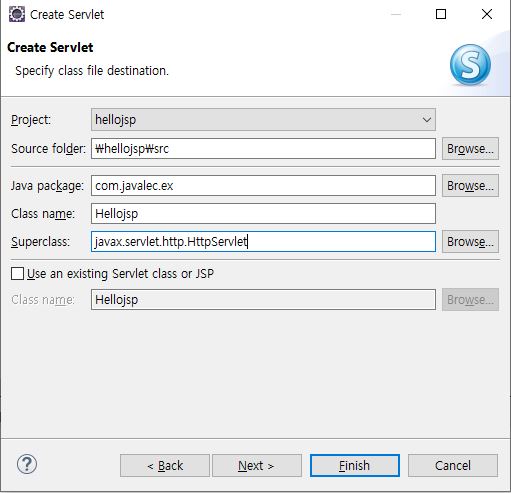511x493 pixels.
Task: Click the help question mark icon
Action: 27,464
